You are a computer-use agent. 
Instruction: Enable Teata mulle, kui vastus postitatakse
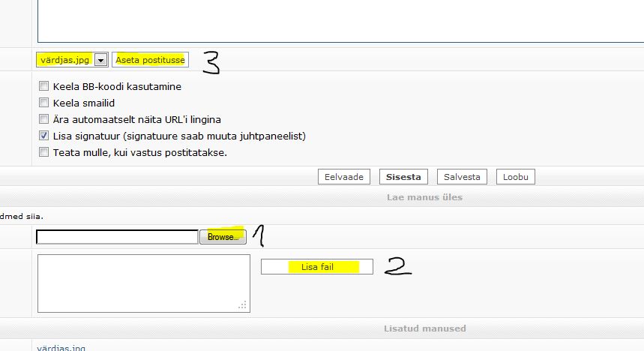(x=44, y=152)
